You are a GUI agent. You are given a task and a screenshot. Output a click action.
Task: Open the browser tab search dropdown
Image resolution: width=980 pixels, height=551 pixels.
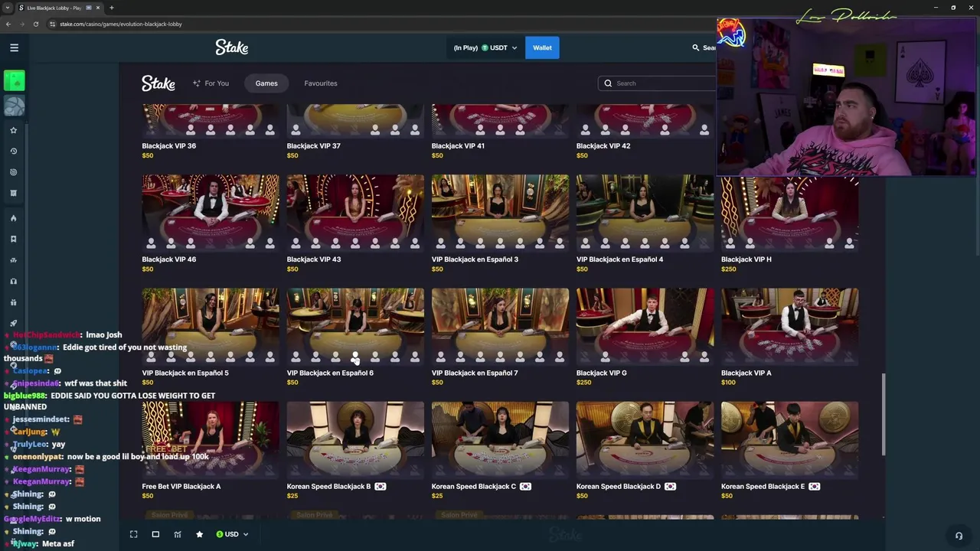[x=8, y=8]
